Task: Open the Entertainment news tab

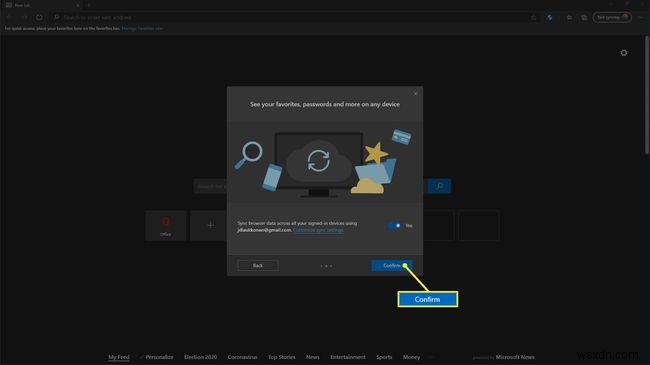Action: 348,357
